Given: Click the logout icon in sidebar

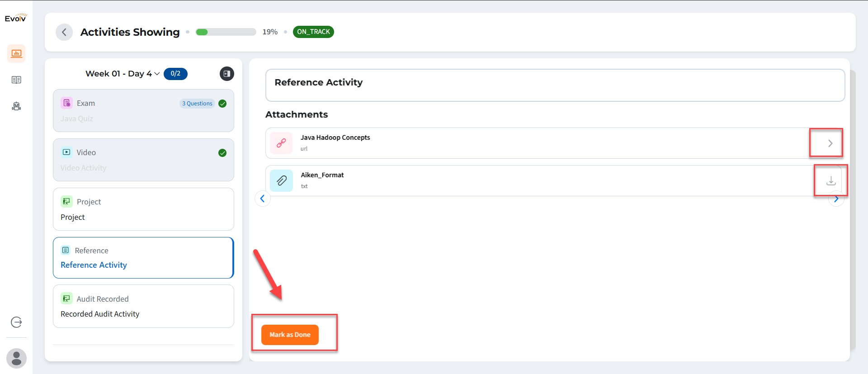Looking at the screenshot, I should coord(16,322).
